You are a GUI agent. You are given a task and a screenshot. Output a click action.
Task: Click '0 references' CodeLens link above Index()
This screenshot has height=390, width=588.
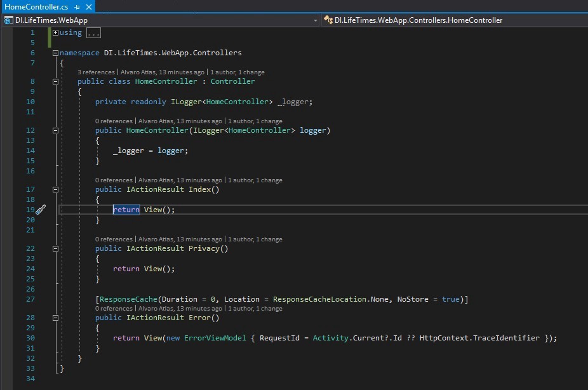(x=114, y=180)
